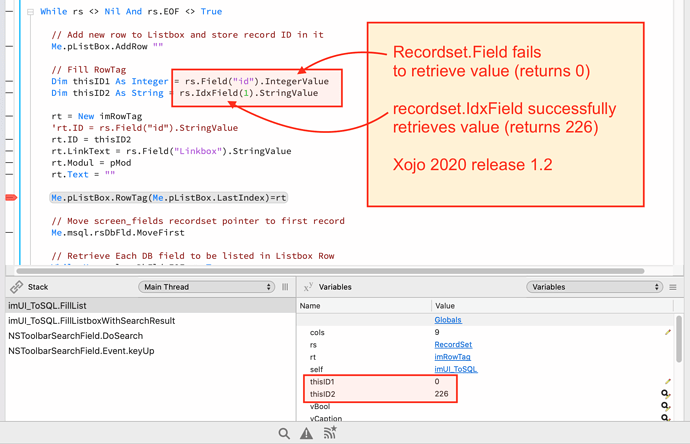Open the Find search icon in bottom bar

tap(284, 433)
